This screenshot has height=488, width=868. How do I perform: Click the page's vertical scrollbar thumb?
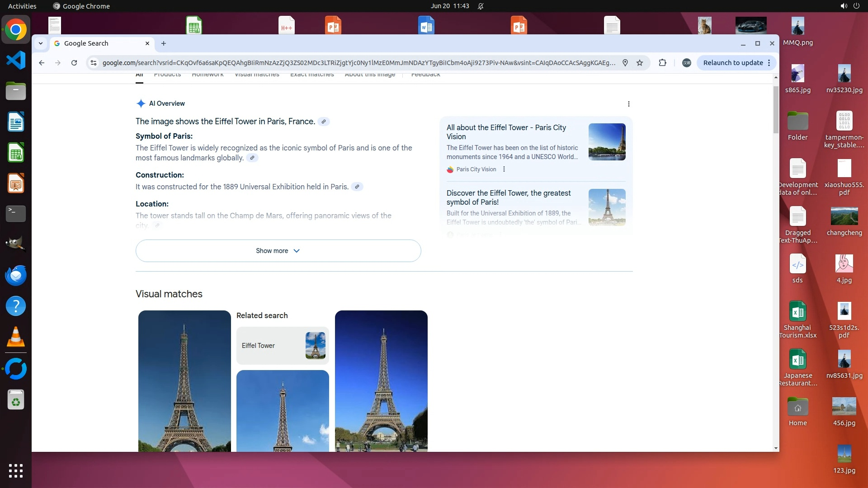pos(776,110)
